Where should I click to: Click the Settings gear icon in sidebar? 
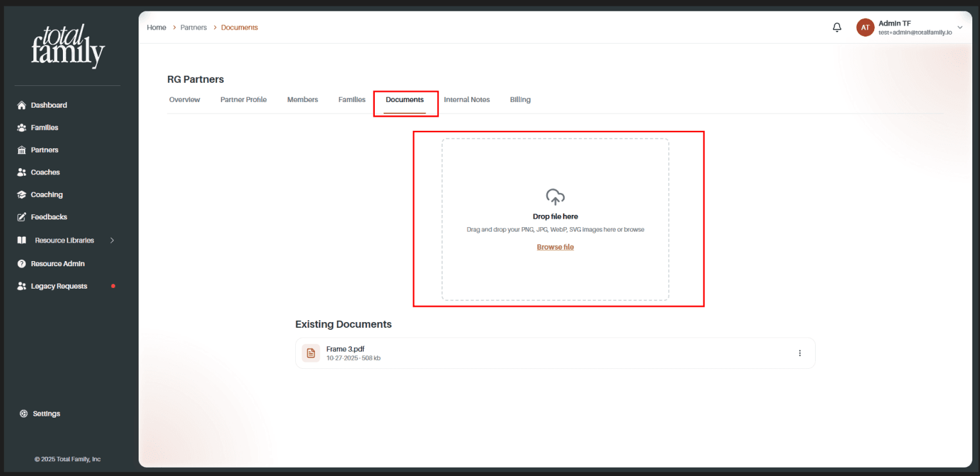click(24, 414)
